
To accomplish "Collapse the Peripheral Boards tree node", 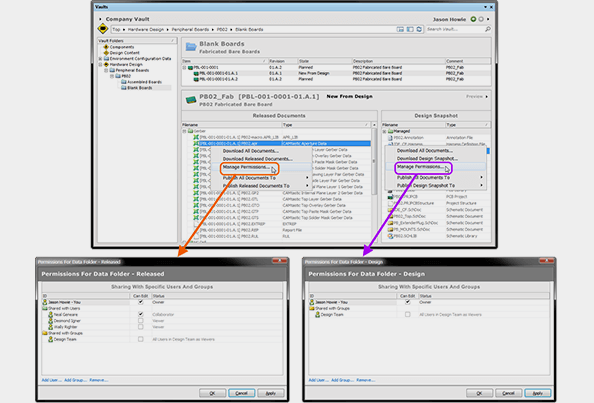I will [x=106, y=70].
